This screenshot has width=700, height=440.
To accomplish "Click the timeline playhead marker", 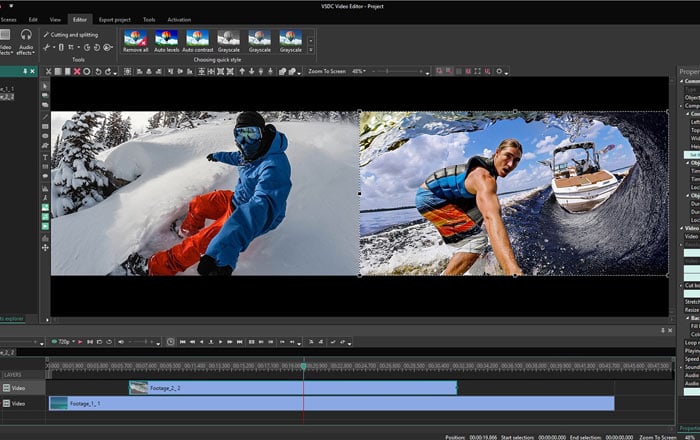I will [304, 366].
